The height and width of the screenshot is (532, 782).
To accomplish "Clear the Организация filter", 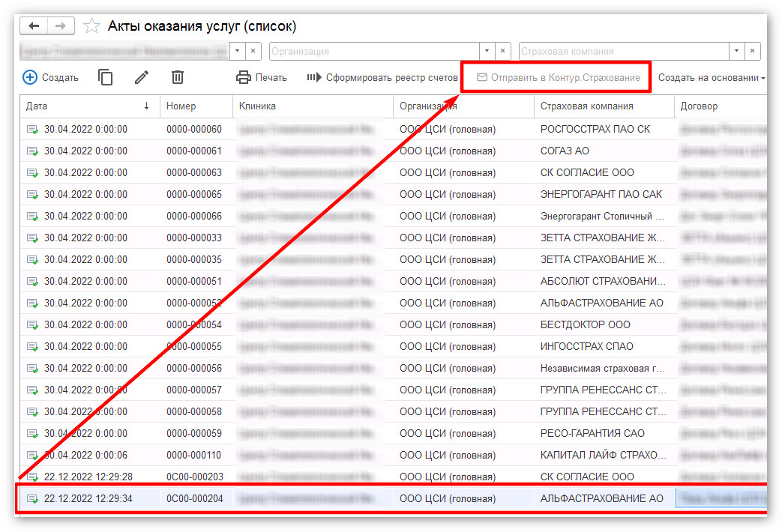I will (x=502, y=51).
